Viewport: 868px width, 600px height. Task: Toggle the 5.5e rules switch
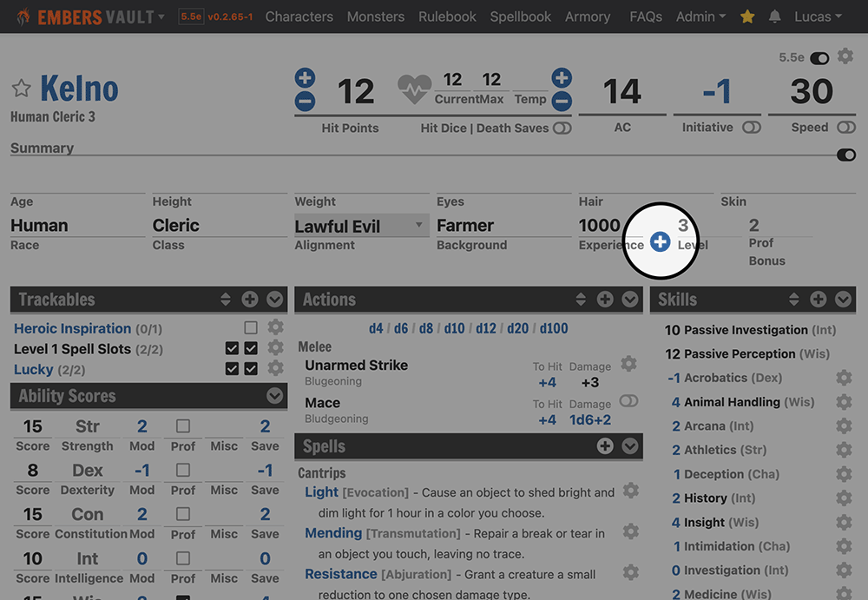pyautogui.click(x=819, y=58)
